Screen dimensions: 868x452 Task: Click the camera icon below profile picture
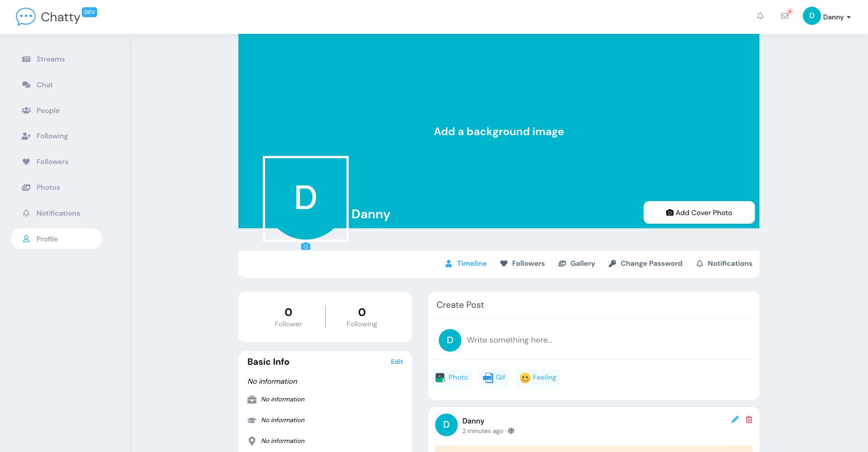point(306,246)
